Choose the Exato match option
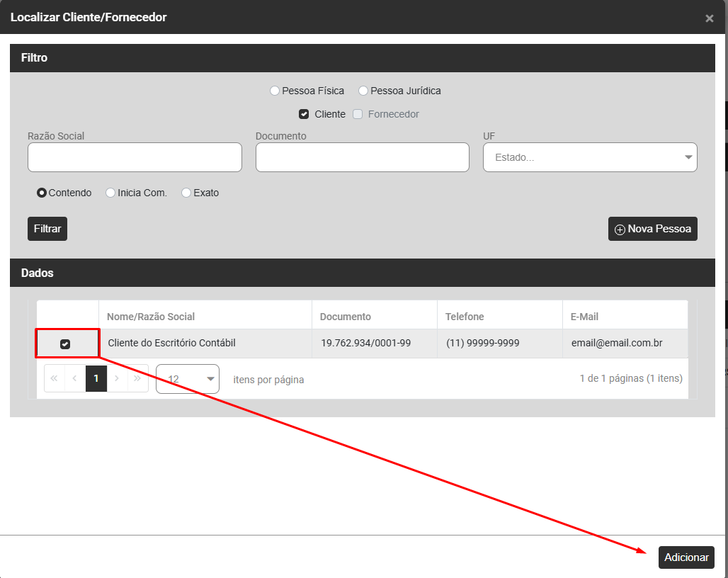The width and height of the screenshot is (728, 578). pos(186,193)
